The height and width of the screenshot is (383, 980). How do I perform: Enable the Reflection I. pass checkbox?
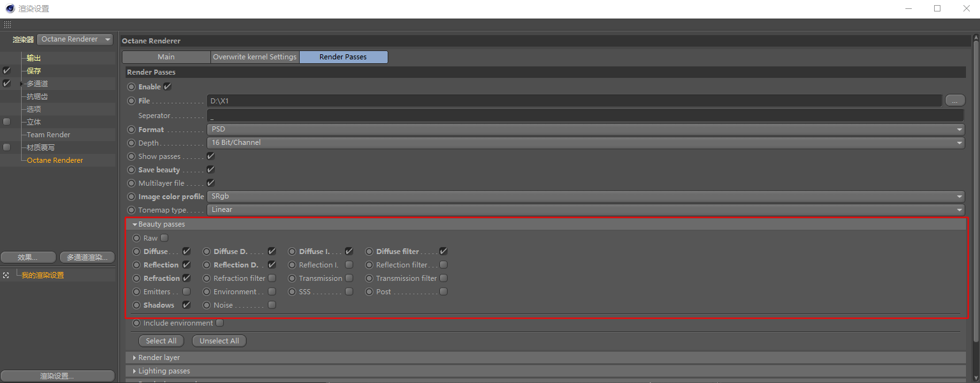(349, 265)
